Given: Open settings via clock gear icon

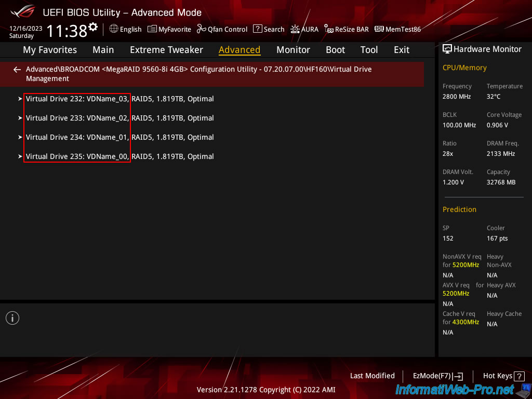Looking at the screenshot, I should coord(92,26).
